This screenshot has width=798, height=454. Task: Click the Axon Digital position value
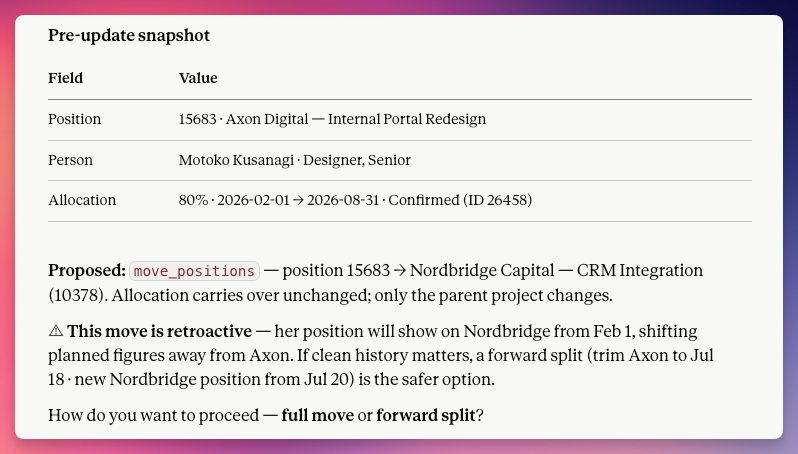332,119
